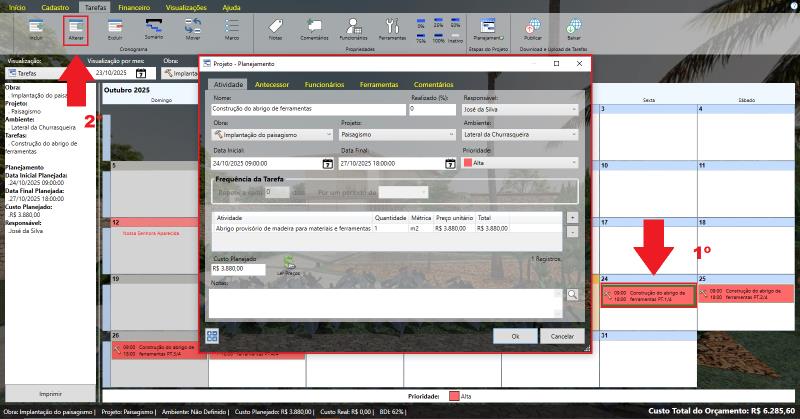Expand the Responsável dropdown

[574, 109]
